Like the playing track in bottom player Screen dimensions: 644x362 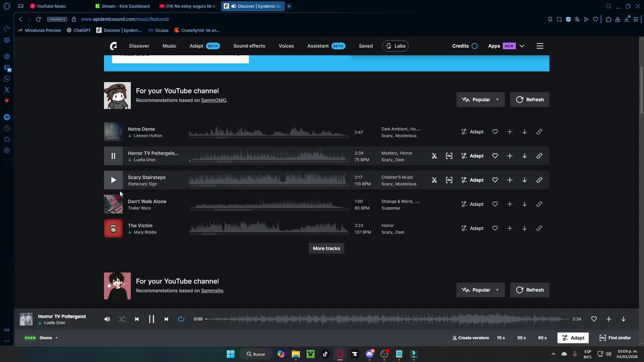[594, 319]
